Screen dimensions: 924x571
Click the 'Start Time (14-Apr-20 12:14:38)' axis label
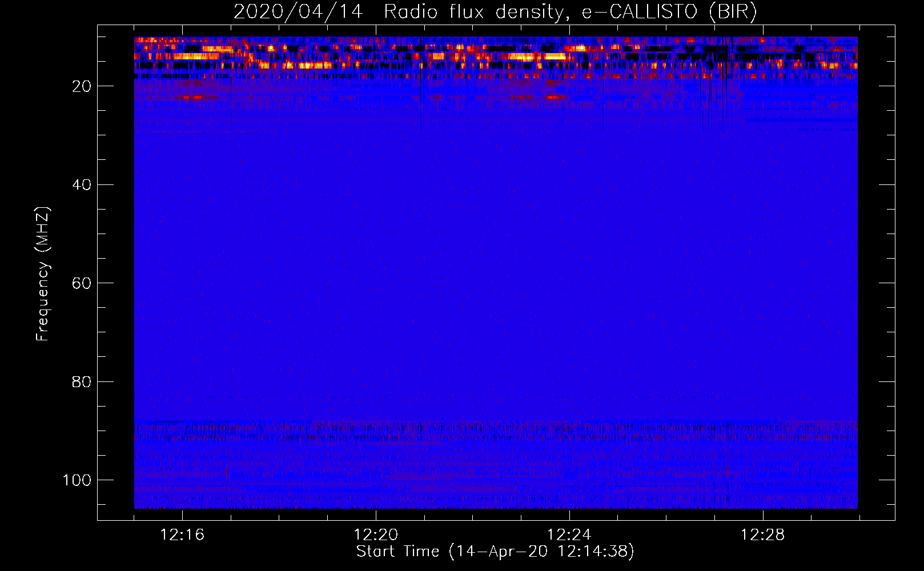pyautogui.click(x=495, y=552)
